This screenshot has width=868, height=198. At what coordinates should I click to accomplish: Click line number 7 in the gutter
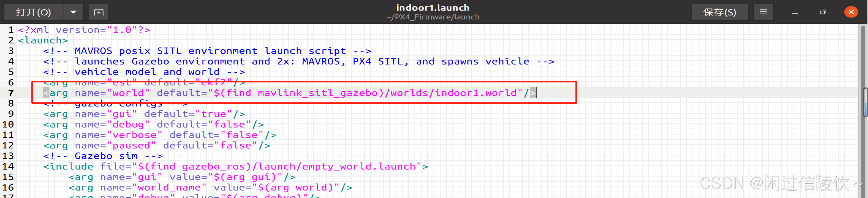point(11,93)
